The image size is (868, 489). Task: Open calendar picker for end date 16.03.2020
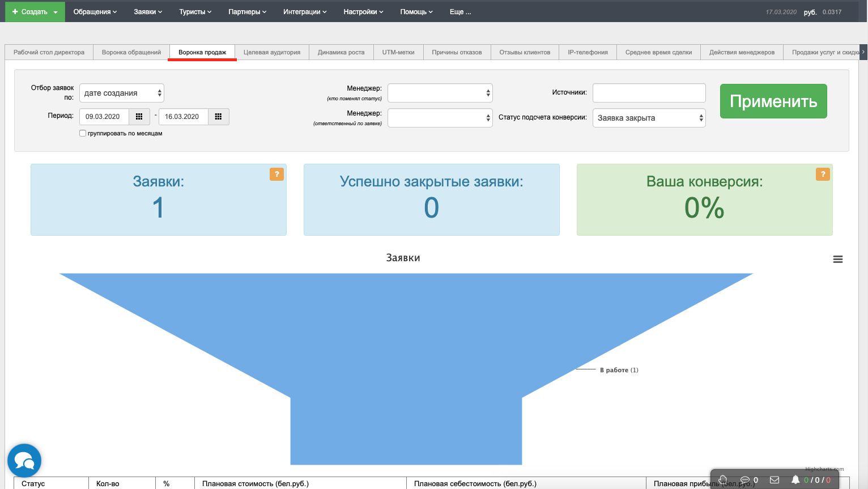(x=218, y=117)
